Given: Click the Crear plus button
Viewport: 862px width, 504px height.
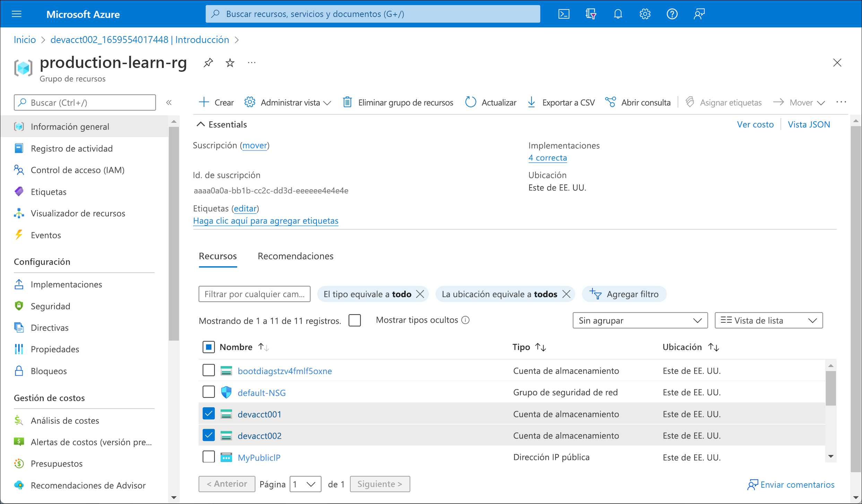Looking at the screenshot, I should tap(216, 103).
